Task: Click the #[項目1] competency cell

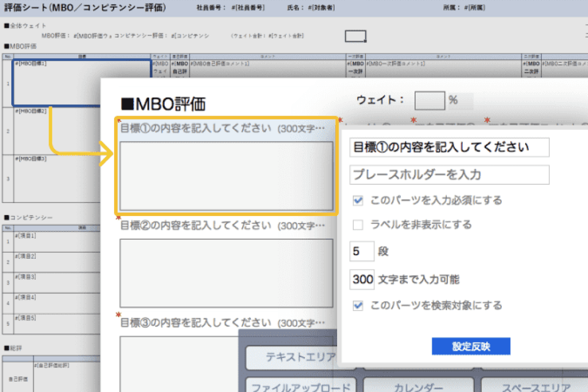Action: pos(56,241)
